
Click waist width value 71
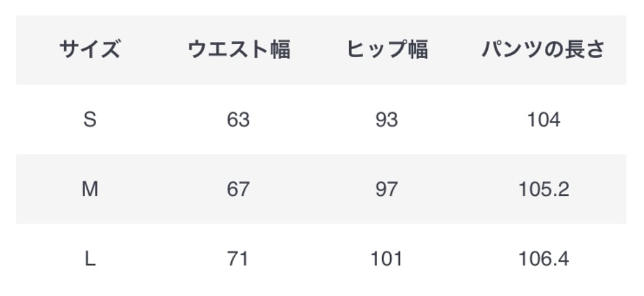click(238, 259)
